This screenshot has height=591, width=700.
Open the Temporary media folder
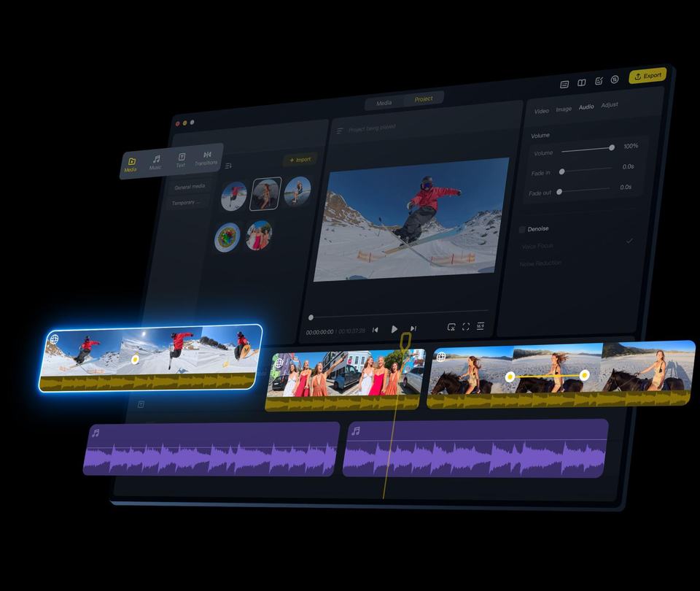coord(186,203)
